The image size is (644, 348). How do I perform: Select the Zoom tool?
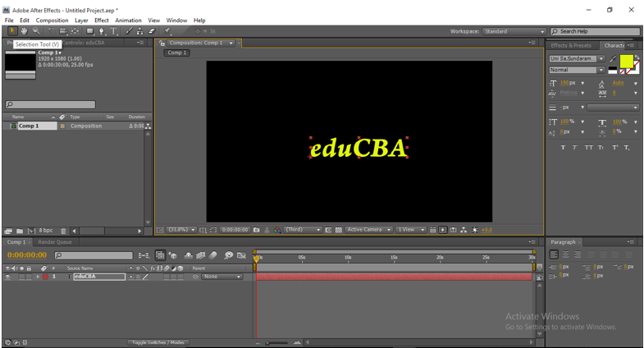point(36,31)
